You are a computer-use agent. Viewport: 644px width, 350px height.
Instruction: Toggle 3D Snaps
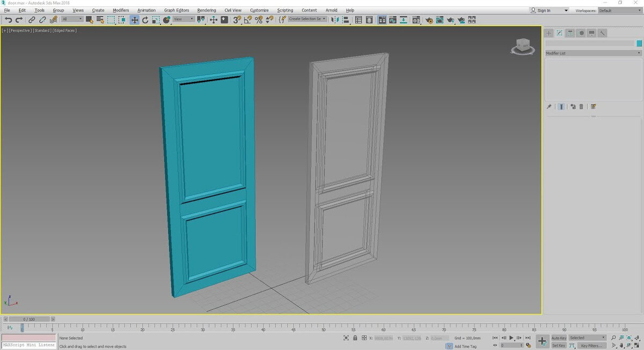[x=237, y=19]
